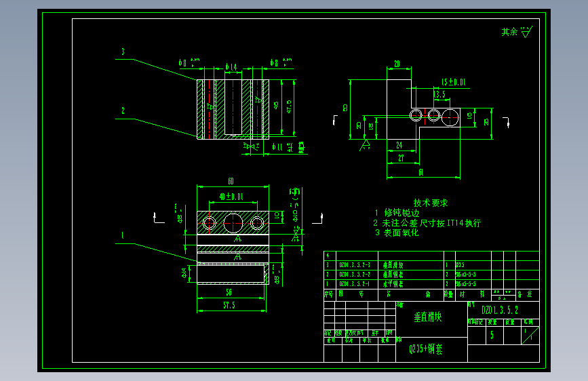Click the dimension '61' at bottom
The width and height of the screenshot is (588, 381).
tap(421, 172)
